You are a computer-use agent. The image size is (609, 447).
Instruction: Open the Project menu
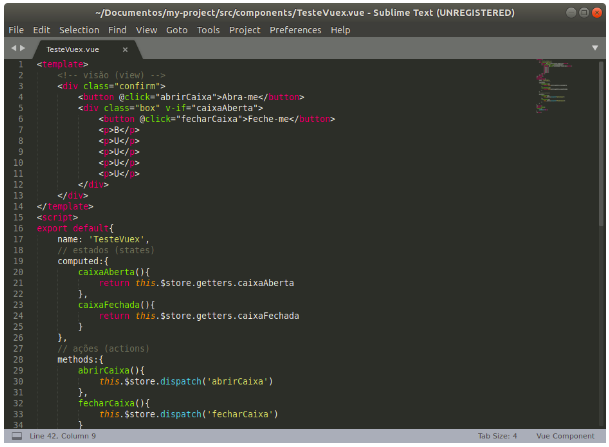(x=245, y=30)
